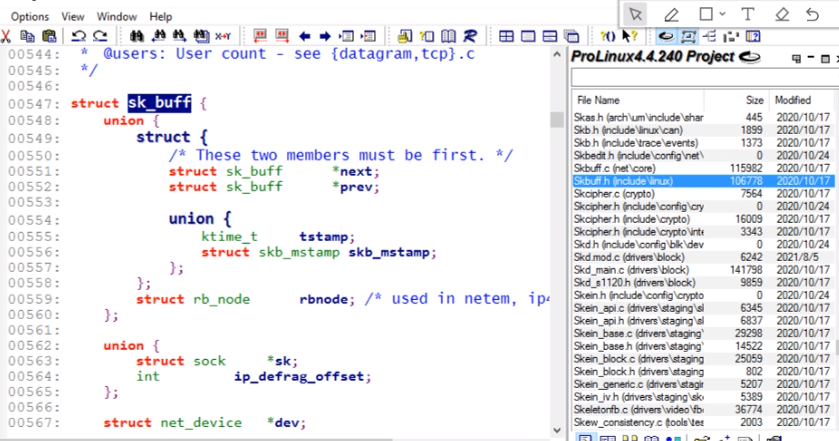Click the Cascade Windows icon

pos(572,36)
